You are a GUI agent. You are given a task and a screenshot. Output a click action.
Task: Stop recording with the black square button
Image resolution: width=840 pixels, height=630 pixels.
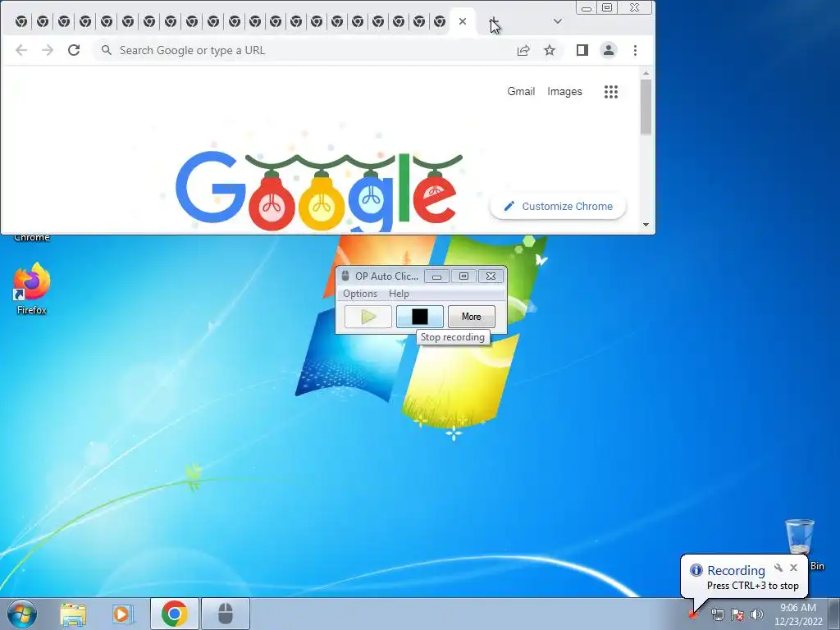tap(420, 317)
